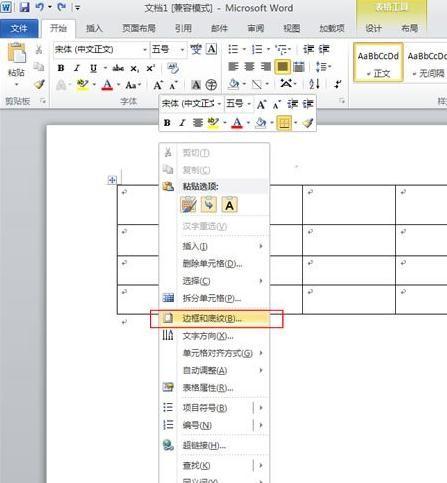The height and width of the screenshot is (483, 447).
Task: Toggle Justify alignment button in ribbon
Action: click(282, 67)
